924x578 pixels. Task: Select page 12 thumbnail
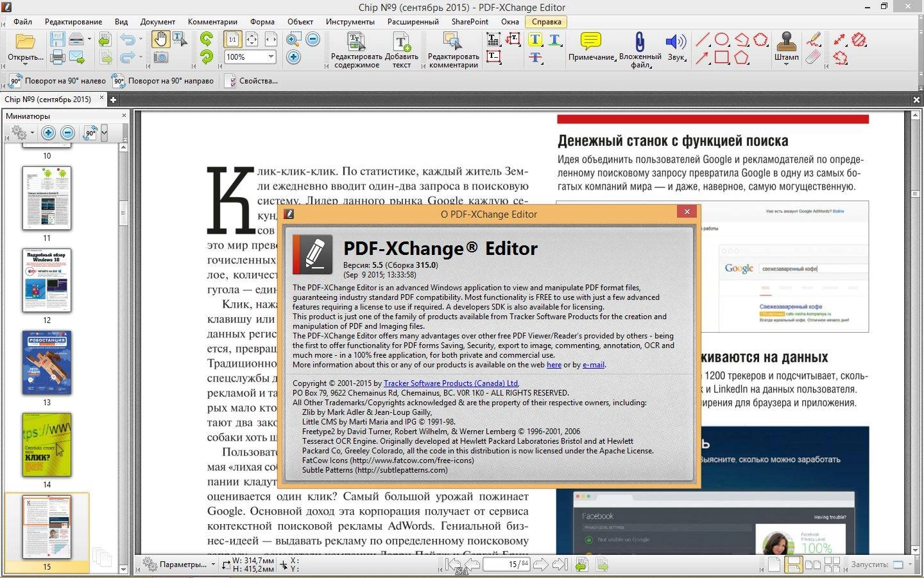[47, 281]
